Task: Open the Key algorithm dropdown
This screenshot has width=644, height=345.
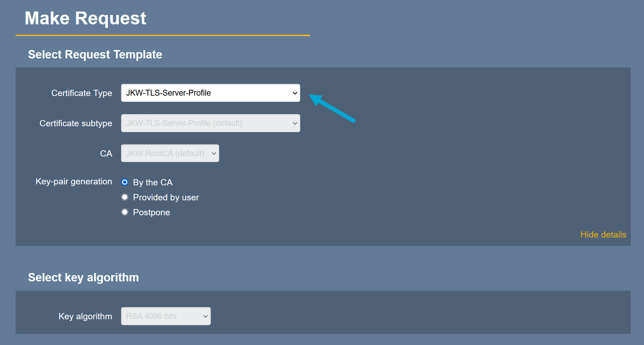Action: tap(166, 316)
